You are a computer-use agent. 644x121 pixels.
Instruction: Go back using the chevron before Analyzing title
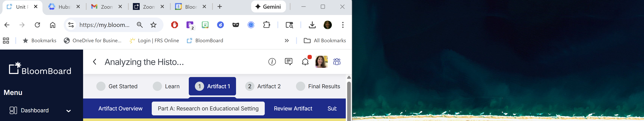point(94,62)
